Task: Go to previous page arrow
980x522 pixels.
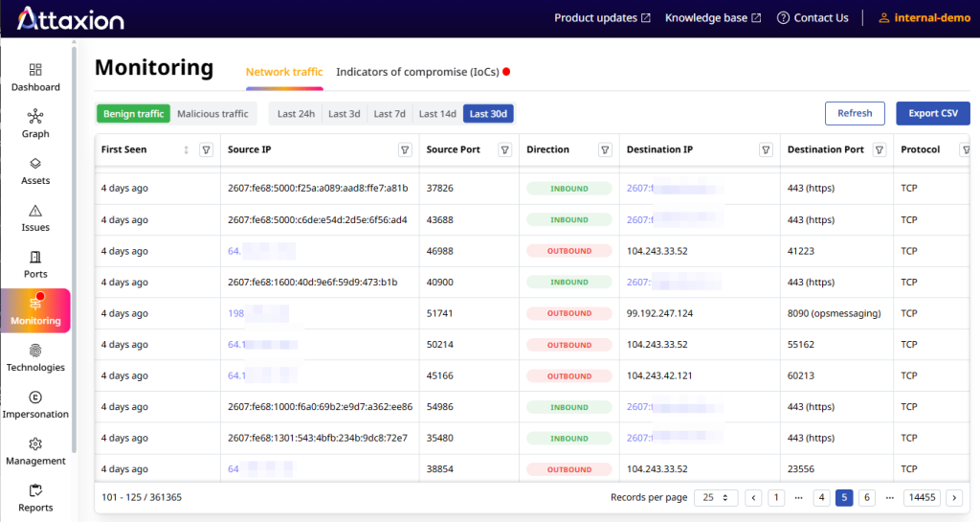Action: [753, 498]
